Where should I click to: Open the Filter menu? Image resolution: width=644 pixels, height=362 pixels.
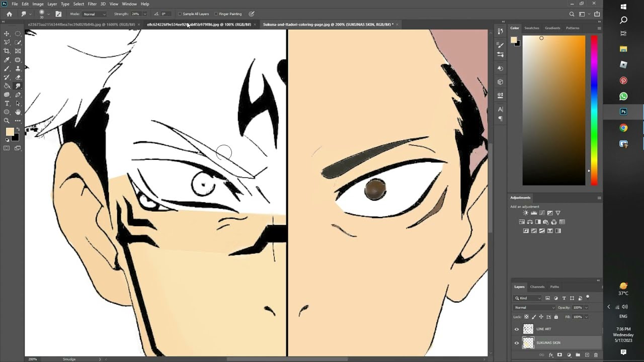(92, 4)
